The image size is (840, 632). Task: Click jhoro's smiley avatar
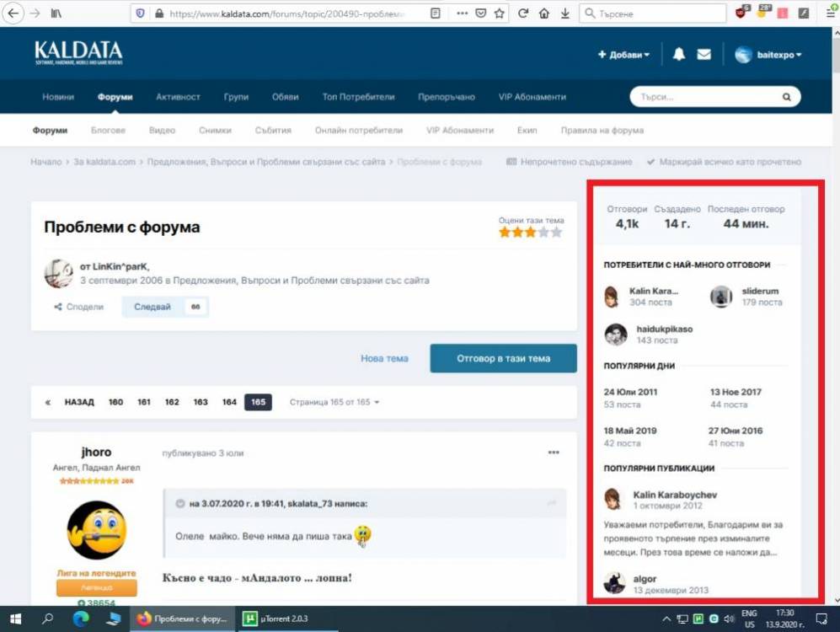96,530
